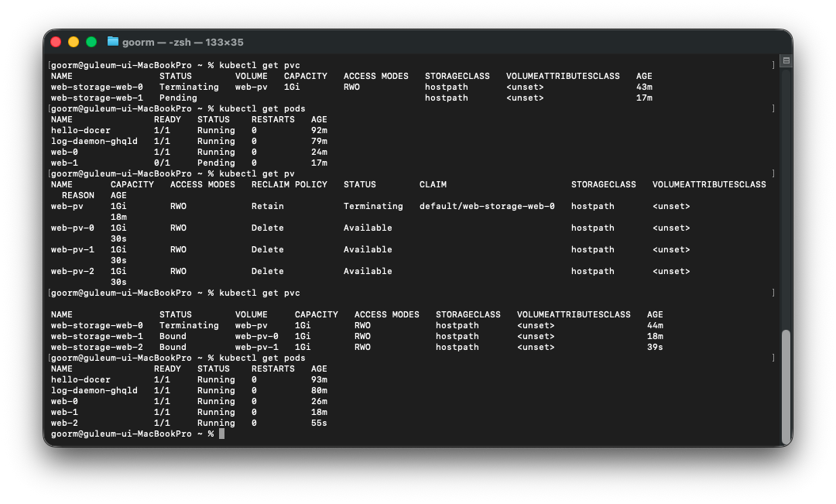Click the '80m' age of log-daemon-ghqld
The width and height of the screenshot is (836, 504).
(319, 390)
